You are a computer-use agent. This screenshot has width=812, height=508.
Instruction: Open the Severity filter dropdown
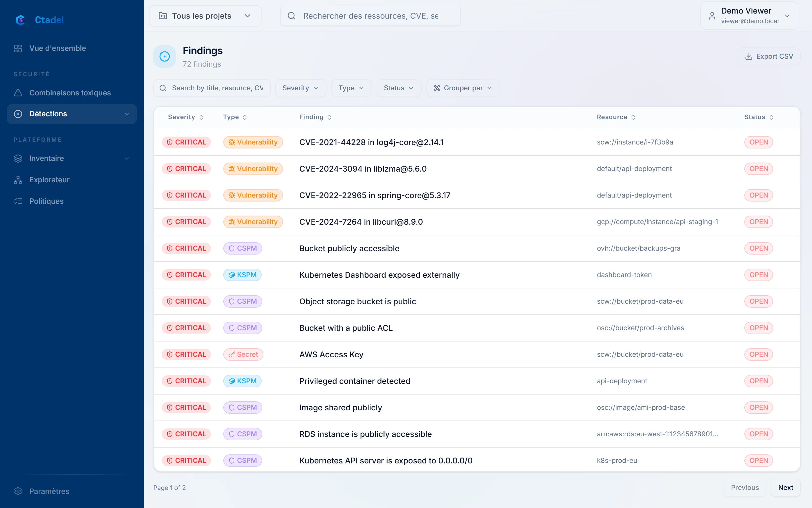point(300,88)
